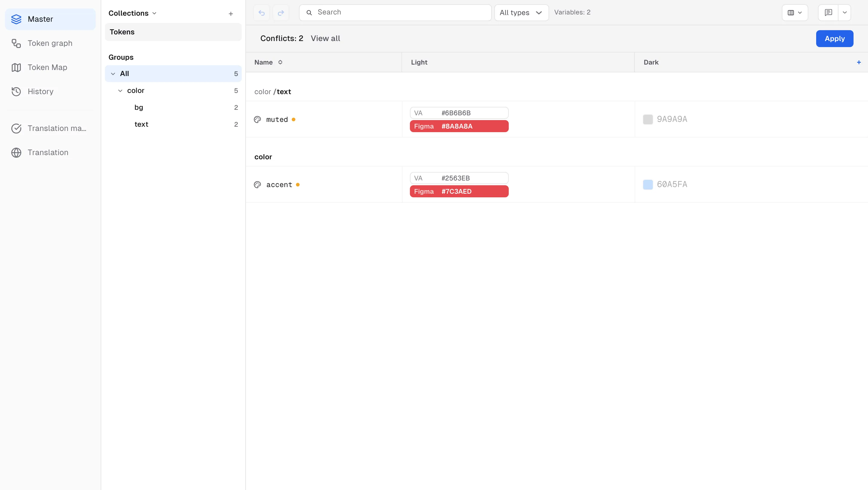This screenshot has height=490, width=868.
Task: Add a new collection with plus icon
Action: [x=231, y=14]
